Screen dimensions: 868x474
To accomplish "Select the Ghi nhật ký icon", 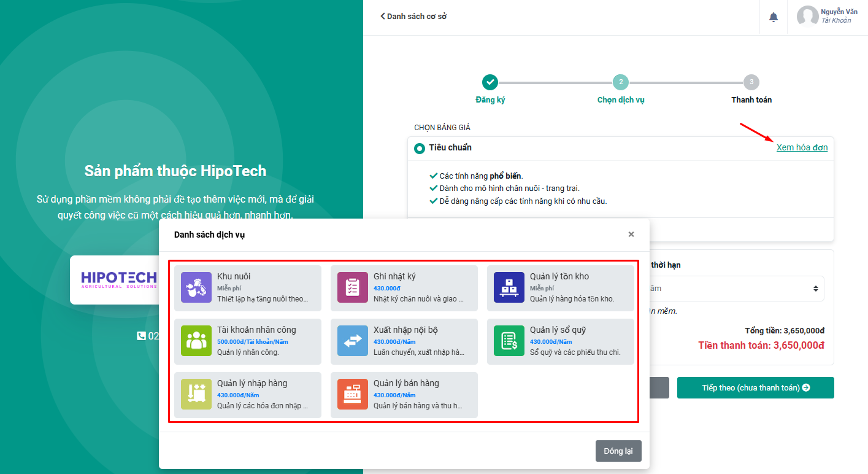I will (353, 287).
